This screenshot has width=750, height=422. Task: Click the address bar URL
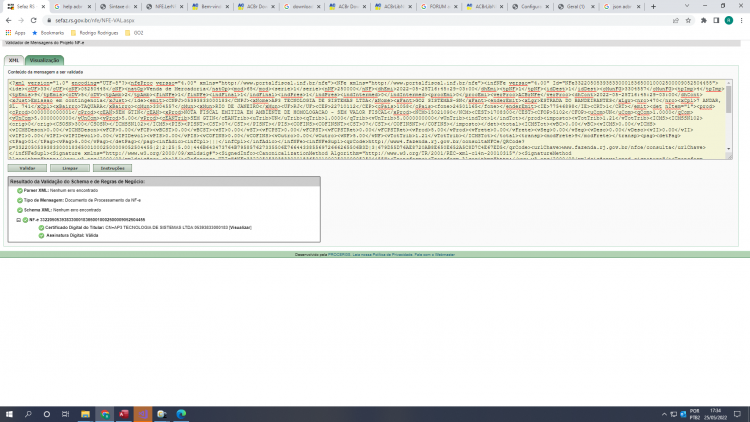point(95,21)
